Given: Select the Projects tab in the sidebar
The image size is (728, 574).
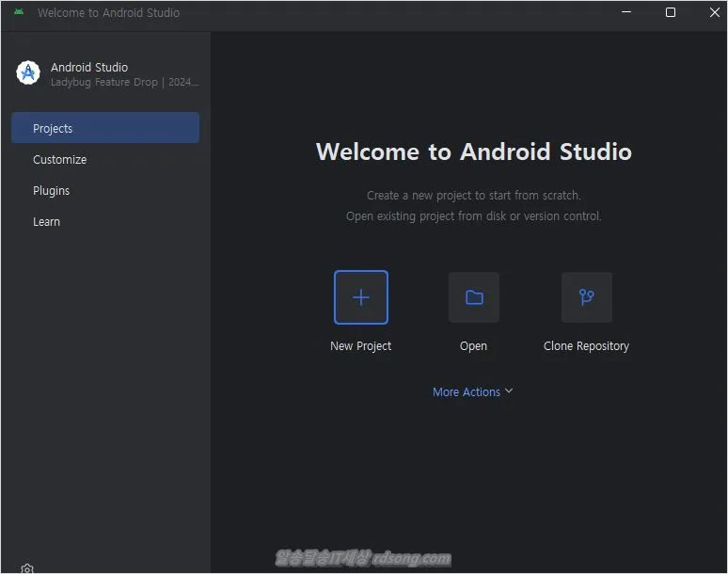Looking at the screenshot, I should [x=104, y=128].
